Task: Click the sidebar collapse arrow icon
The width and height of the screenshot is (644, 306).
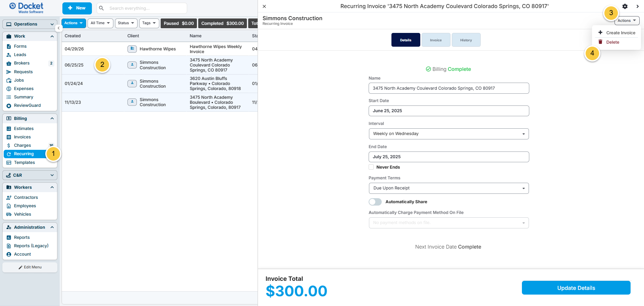Action: click(x=58, y=28)
